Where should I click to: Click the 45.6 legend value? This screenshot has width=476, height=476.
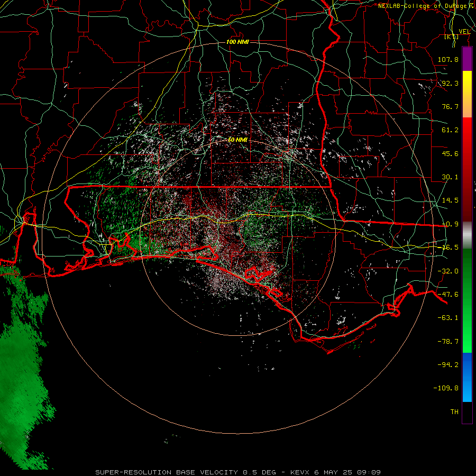click(x=450, y=153)
